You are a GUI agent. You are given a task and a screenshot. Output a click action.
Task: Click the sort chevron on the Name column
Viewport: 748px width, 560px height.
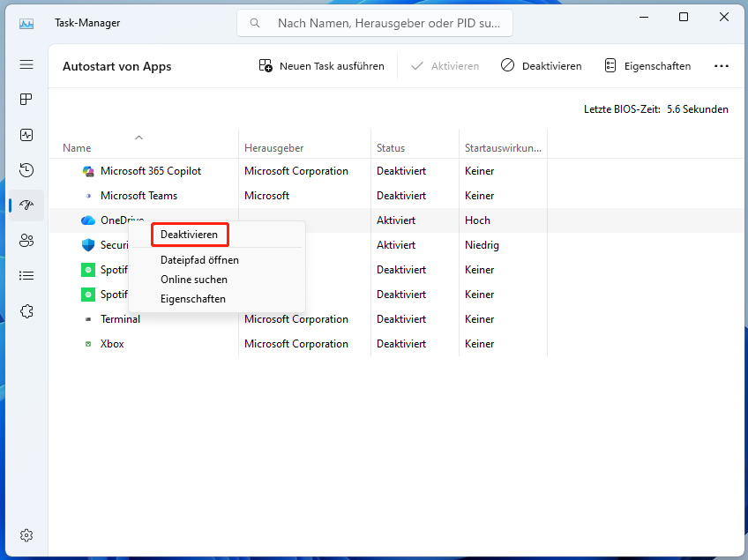click(138, 138)
